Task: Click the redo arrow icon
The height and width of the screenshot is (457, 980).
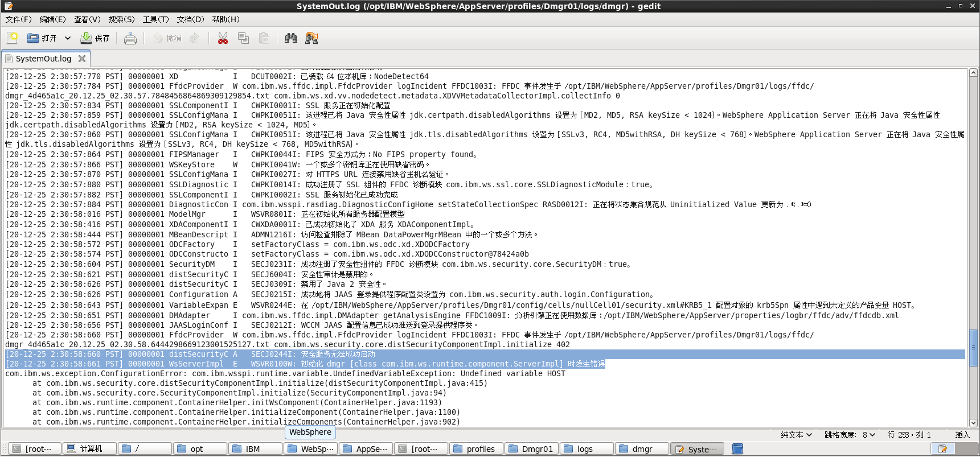Action: (195, 38)
